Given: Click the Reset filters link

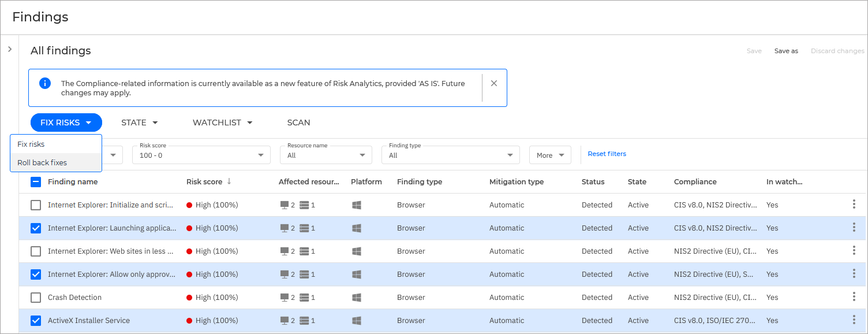Looking at the screenshot, I should coord(607,154).
